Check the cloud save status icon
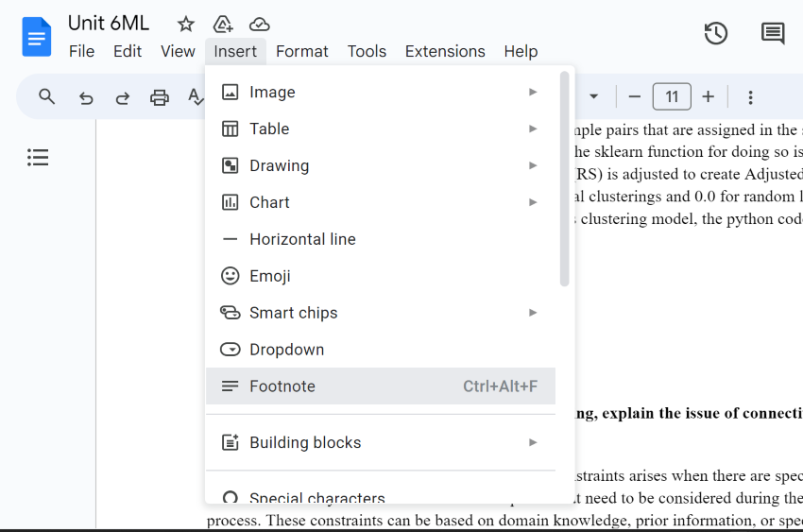 [x=259, y=25]
